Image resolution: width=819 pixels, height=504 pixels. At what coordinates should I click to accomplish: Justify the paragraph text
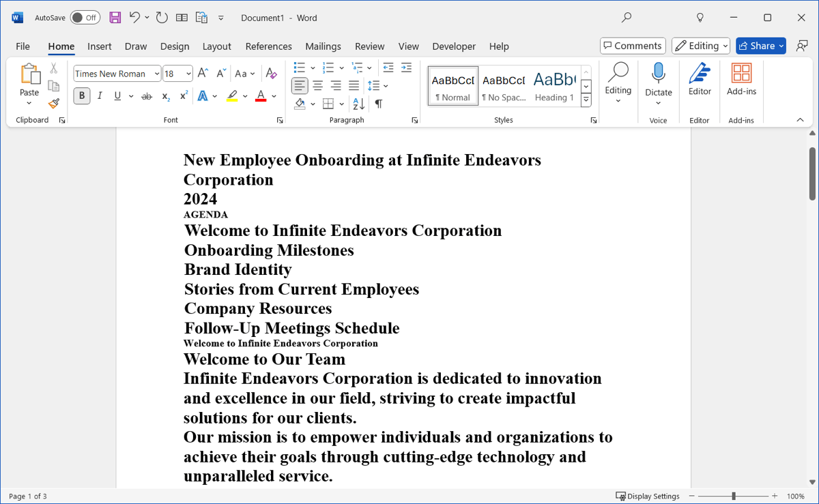click(354, 85)
